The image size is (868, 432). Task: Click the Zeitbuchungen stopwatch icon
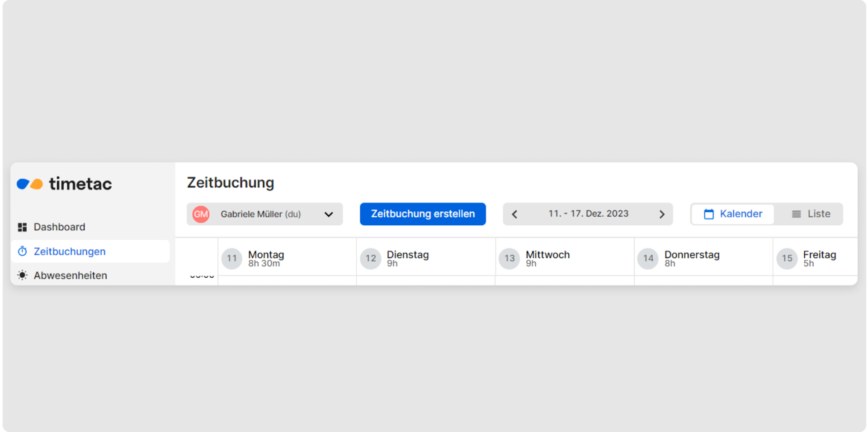22,251
